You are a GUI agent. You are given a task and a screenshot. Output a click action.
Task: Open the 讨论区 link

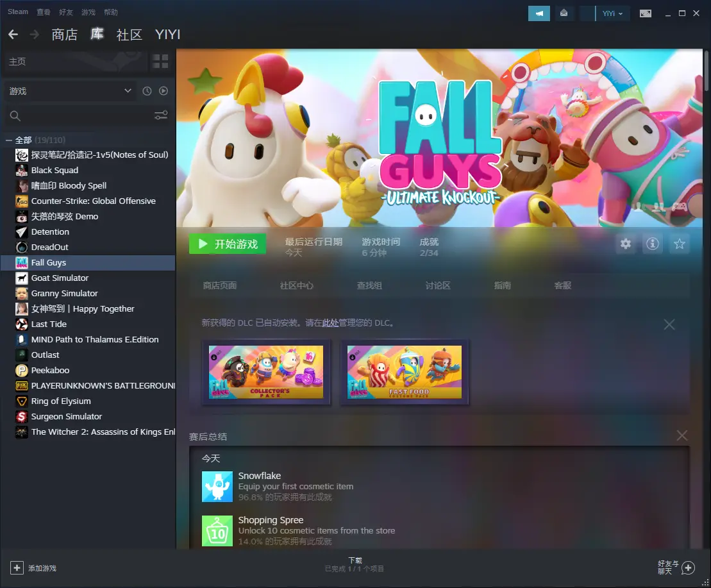pyautogui.click(x=438, y=285)
